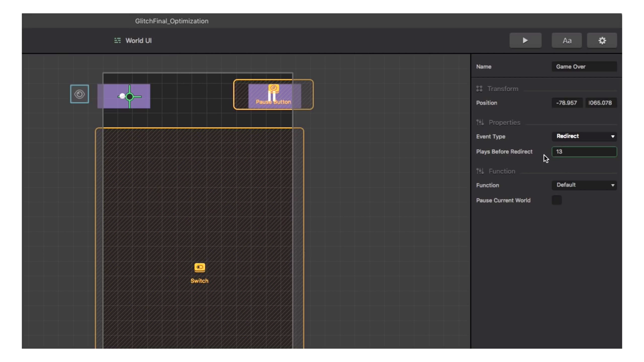The height and width of the screenshot is (362, 644).
Task: Select the Pause Button node icon
Action: point(273,89)
